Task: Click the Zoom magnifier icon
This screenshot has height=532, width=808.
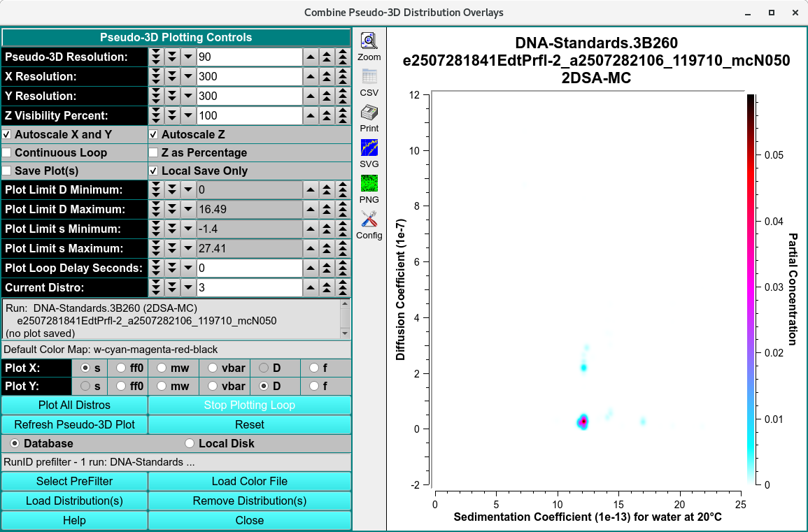Action: pyautogui.click(x=369, y=41)
